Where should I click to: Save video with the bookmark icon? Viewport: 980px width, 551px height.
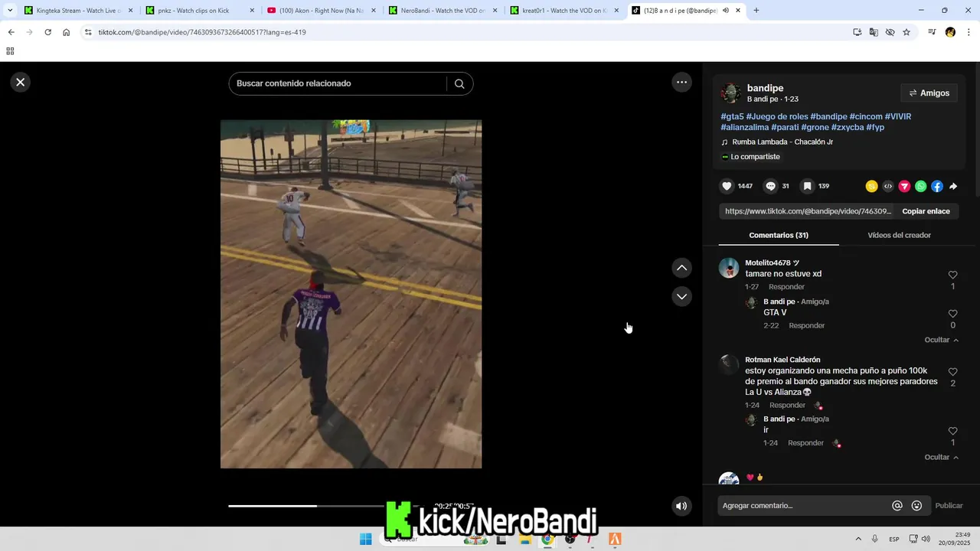[807, 186]
